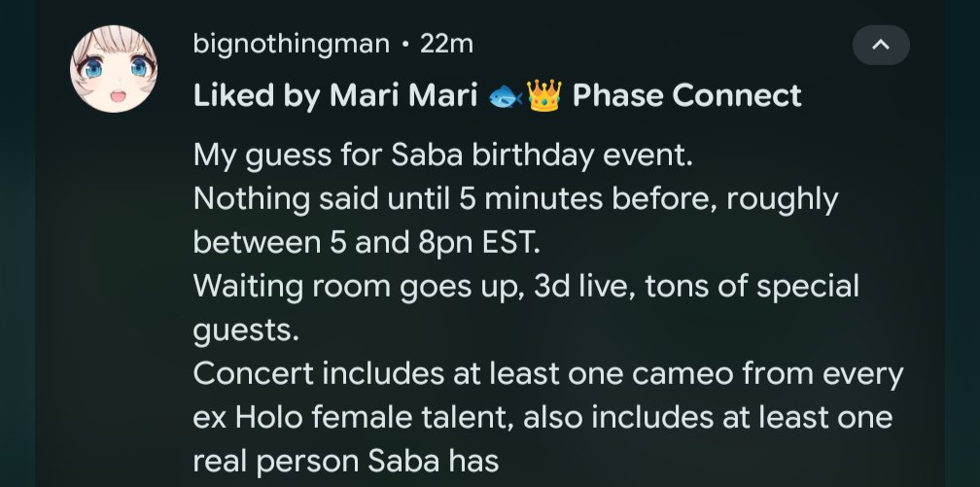Collapse the comment with the up chevron
This screenshot has height=487, width=980.
click(x=881, y=45)
